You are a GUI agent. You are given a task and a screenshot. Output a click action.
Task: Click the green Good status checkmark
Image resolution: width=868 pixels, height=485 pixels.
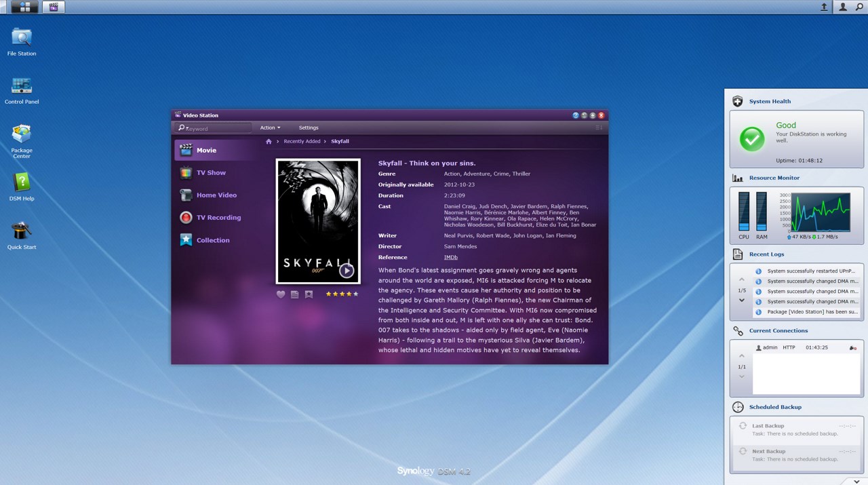(752, 139)
